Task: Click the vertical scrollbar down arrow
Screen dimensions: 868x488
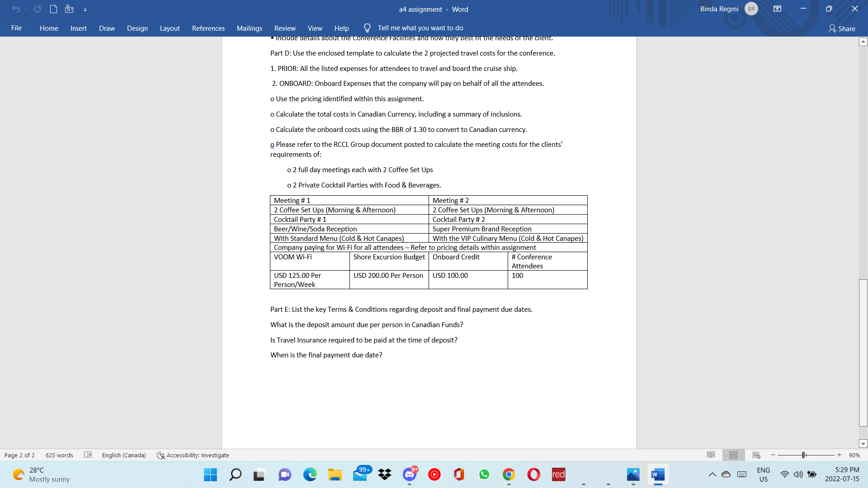Action: (x=863, y=444)
